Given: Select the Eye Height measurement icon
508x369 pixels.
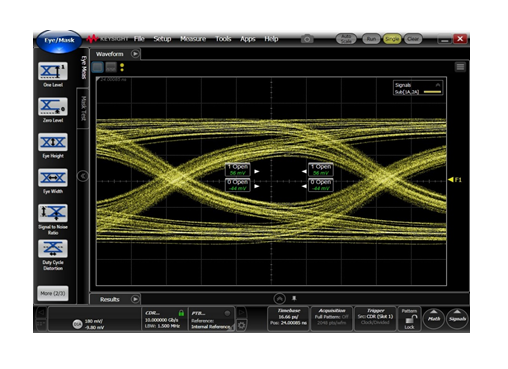Looking at the screenshot, I should 53,142.
